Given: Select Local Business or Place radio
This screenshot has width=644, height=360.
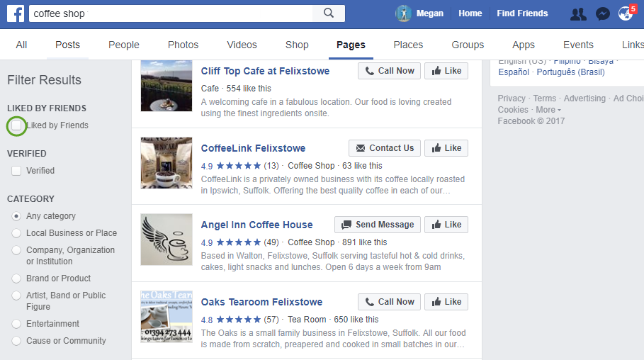Looking at the screenshot, I should point(16,233).
